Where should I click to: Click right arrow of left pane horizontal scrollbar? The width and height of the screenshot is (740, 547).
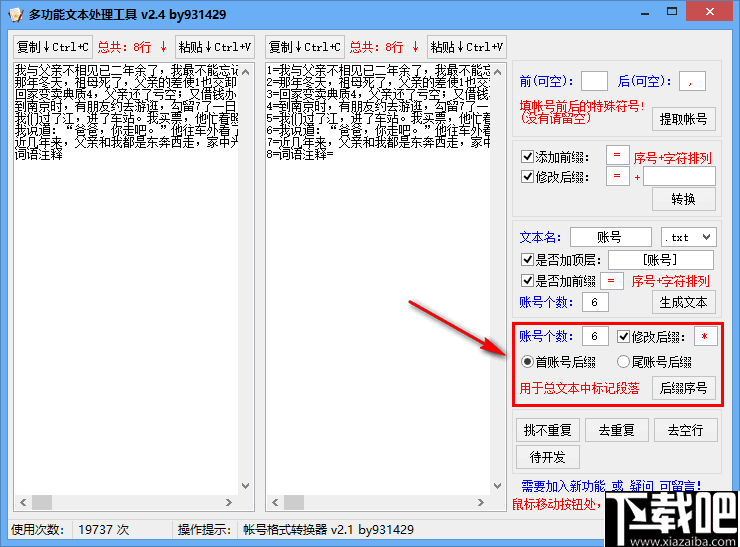click(229, 502)
